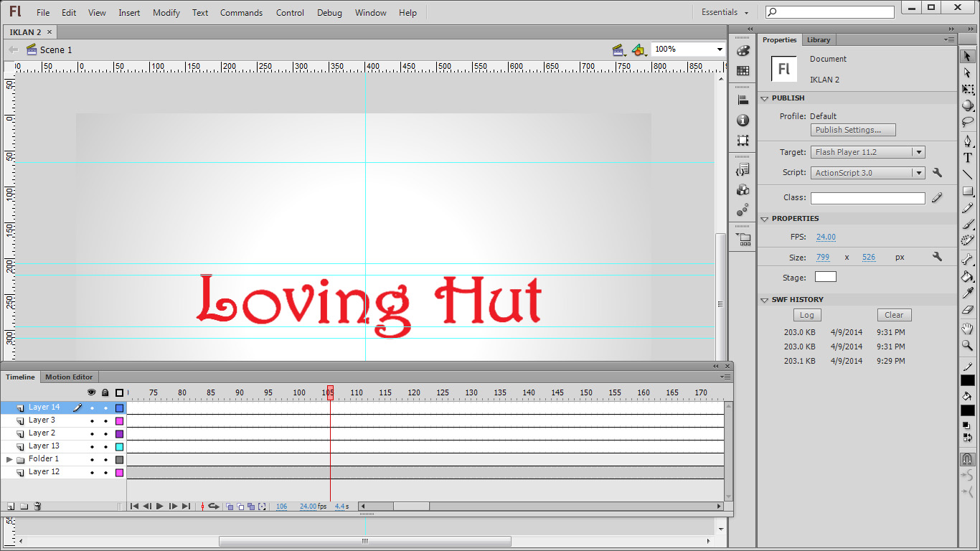
Task: Select the Free Transform tool
Action: (x=967, y=89)
